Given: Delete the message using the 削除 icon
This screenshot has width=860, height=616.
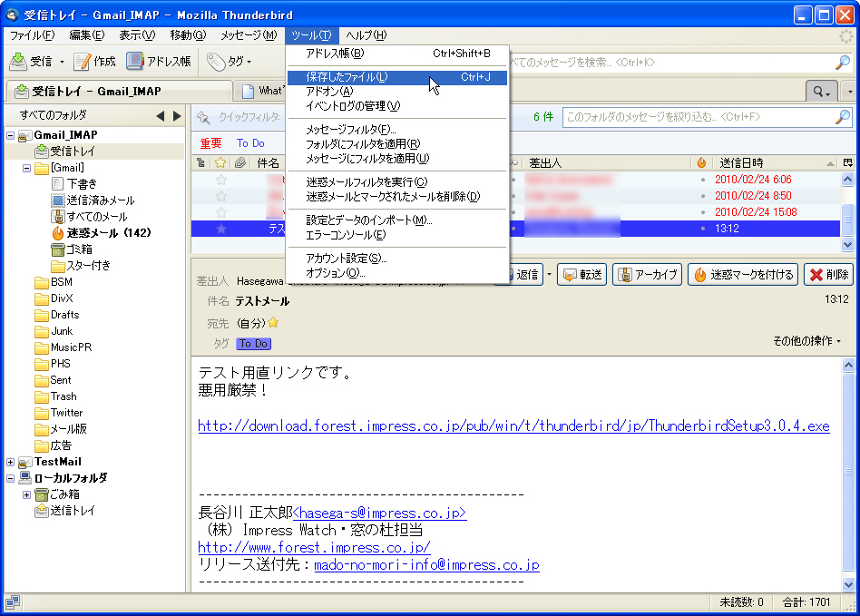Looking at the screenshot, I should pos(828,276).
